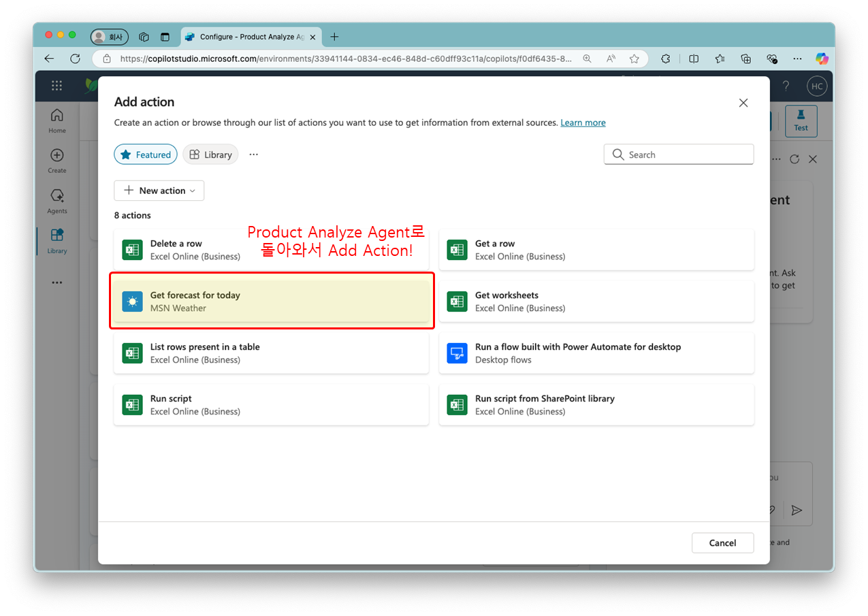Image resolution: width=868 pixels, height=616 pixels.
Task: Refresh the test chat panel
Action: (794, 159)
